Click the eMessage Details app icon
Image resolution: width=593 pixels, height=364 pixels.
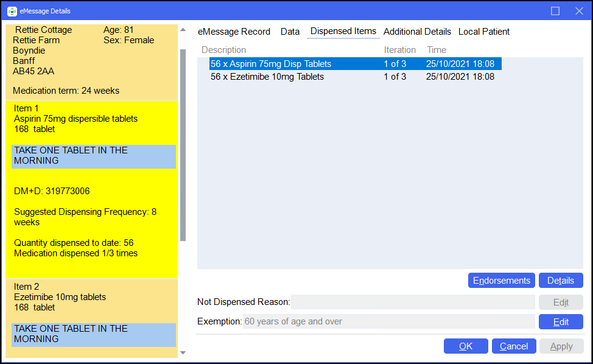point(12,11)
